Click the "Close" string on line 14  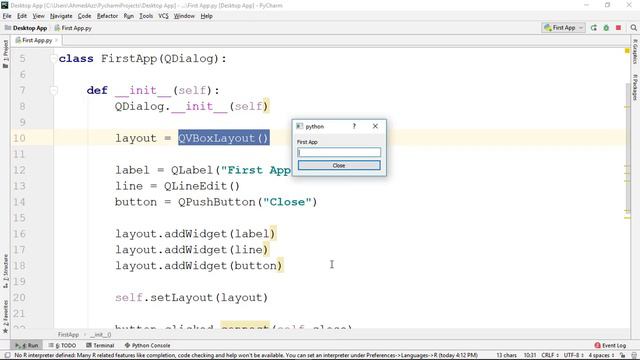(287, 202)
